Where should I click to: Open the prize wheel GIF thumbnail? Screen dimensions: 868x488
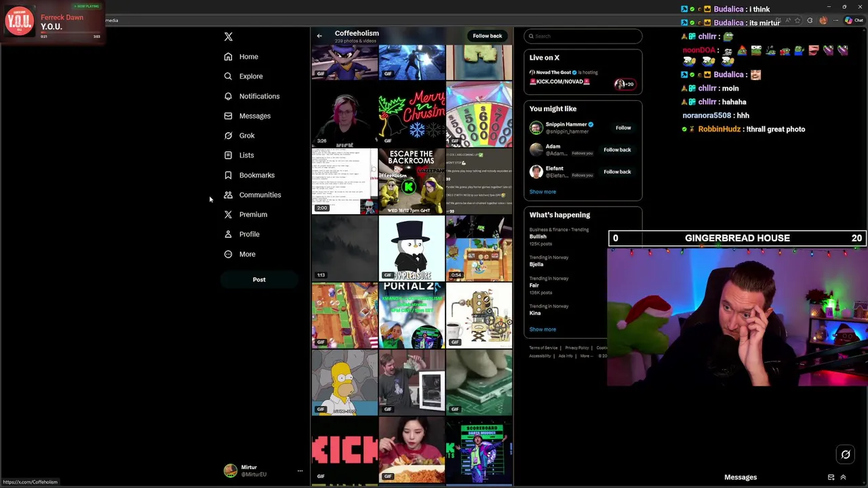coord(479,114)
